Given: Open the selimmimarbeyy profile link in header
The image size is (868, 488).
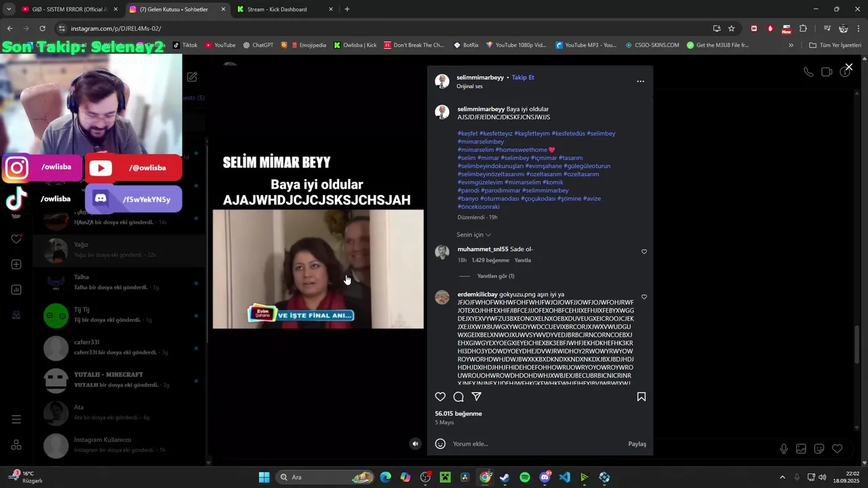Looking at the screenshot, I should [480, 77].
